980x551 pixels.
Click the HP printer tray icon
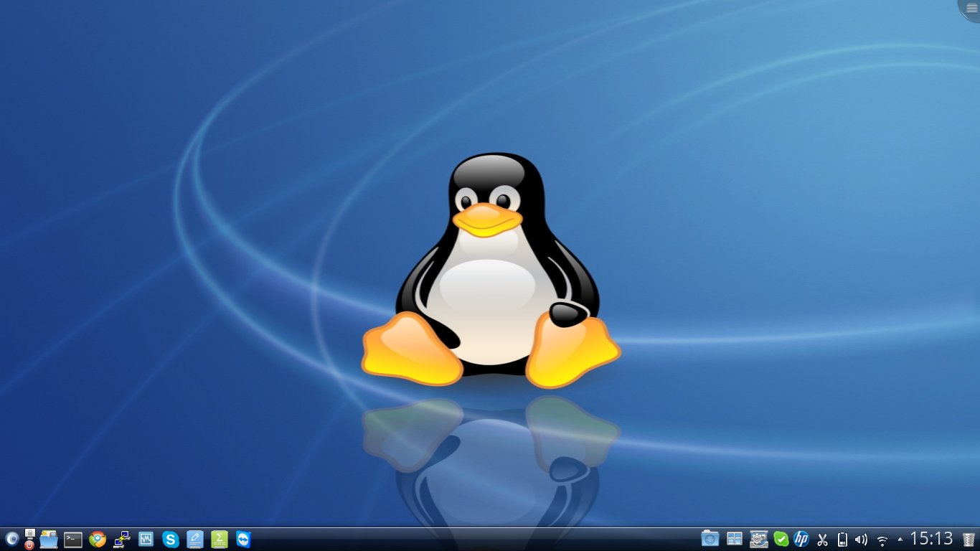point(801,539)
